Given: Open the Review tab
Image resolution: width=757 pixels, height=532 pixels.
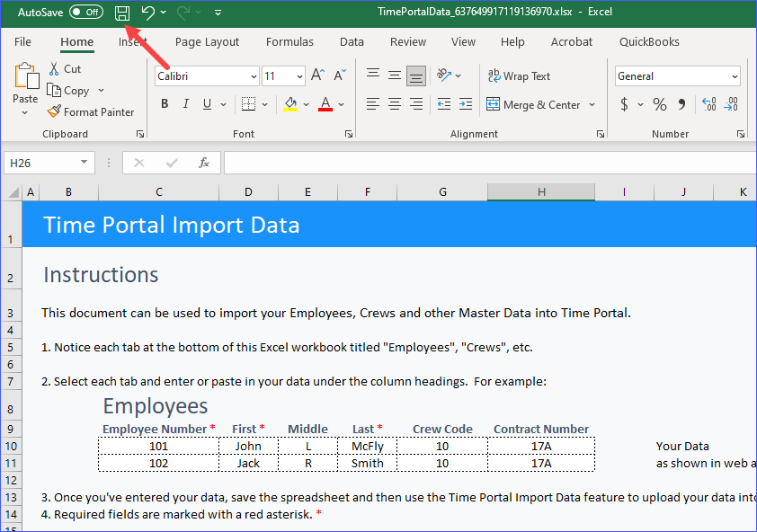Looking at the screenshot, I should [x=408, y=42].
